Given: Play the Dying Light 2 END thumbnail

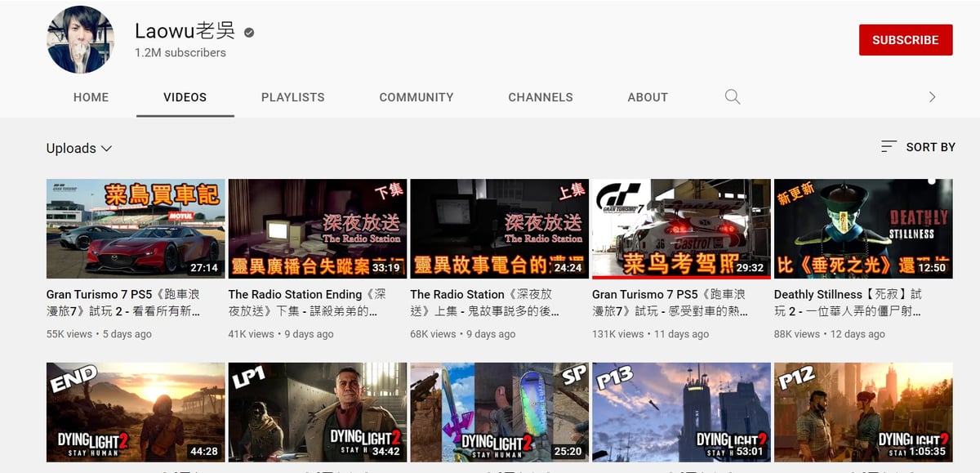Looking at the screenshot, I should click(136, 413).
